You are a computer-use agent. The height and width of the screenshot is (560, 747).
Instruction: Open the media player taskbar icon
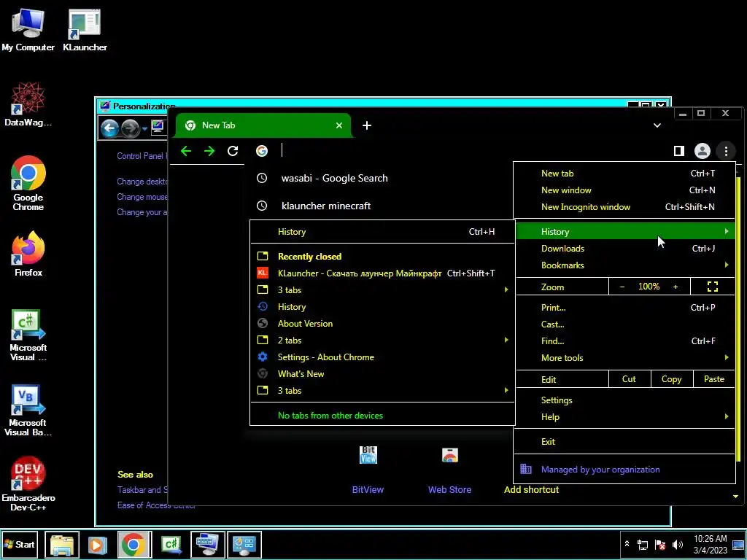(97, 544)
